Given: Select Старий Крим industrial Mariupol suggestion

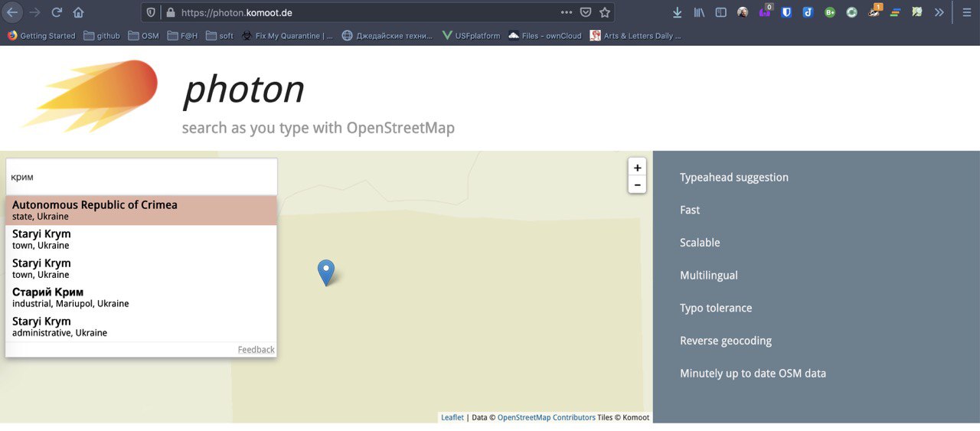Looking at the screenshot, I should click(141, 298).
